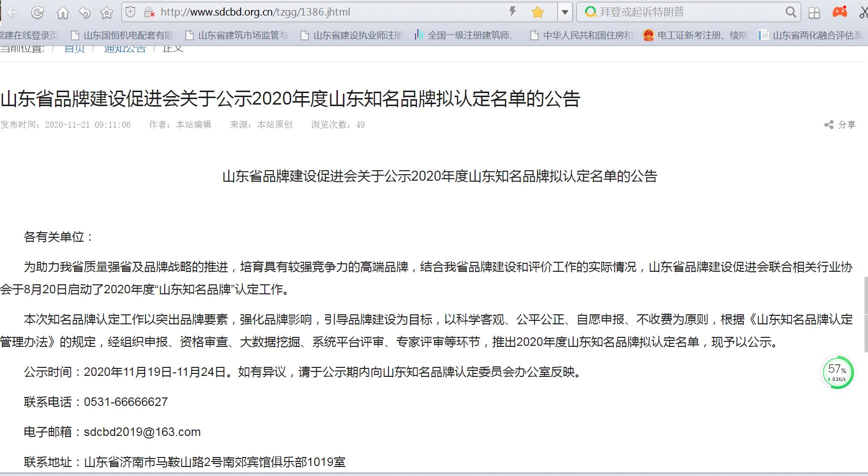Viewport: 868px width, 476px height.
Task: Click the 通知公告 breadcrumb link
Action: click(x=125, y=49)
